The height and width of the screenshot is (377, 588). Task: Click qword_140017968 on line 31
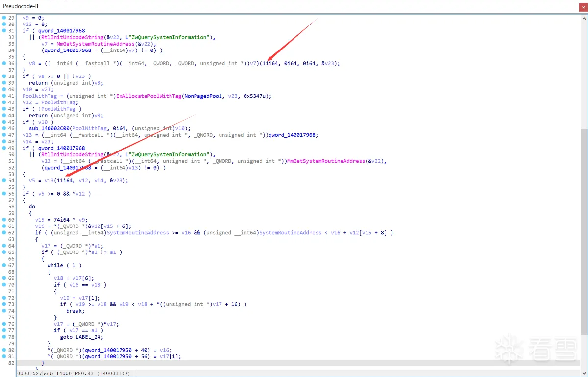[61, 30]
